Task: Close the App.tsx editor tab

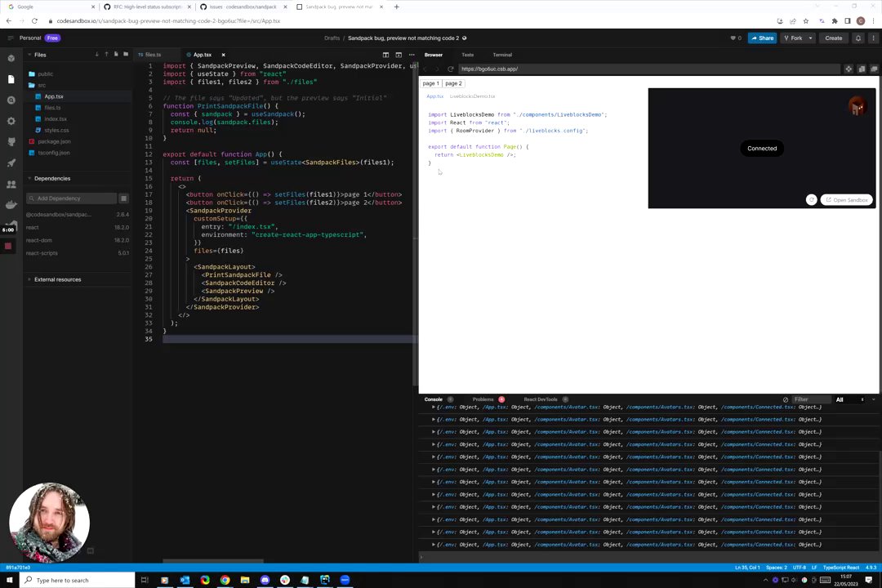Action: point(223,55)
